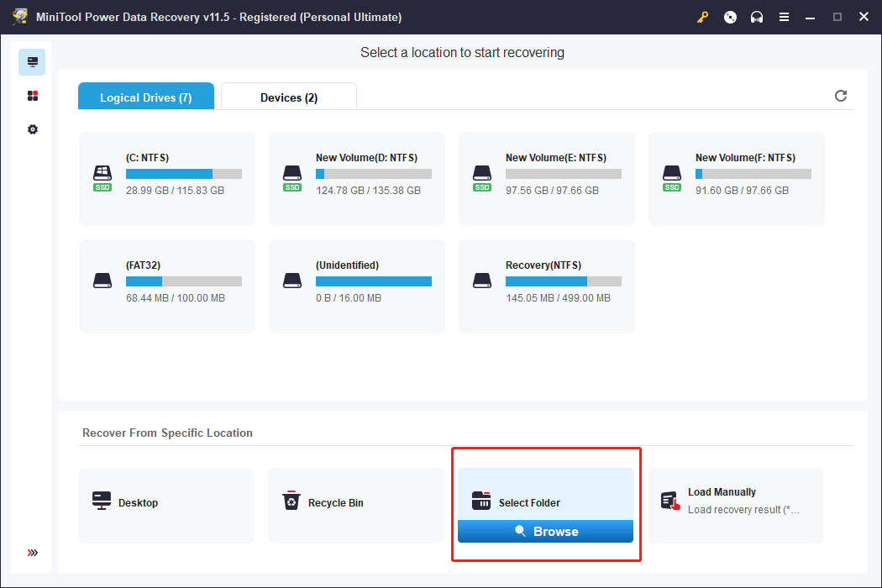Click the Unidentified drive icon
Screen dimensions: 882x588
[x=292, y=281]
